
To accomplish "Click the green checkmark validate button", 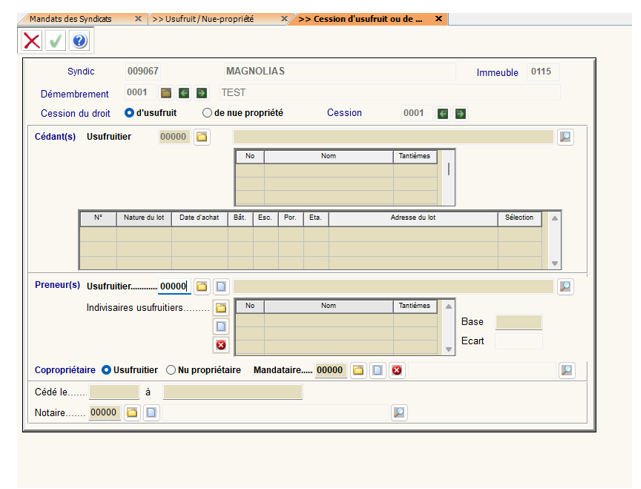I will [x=56, y=41].
